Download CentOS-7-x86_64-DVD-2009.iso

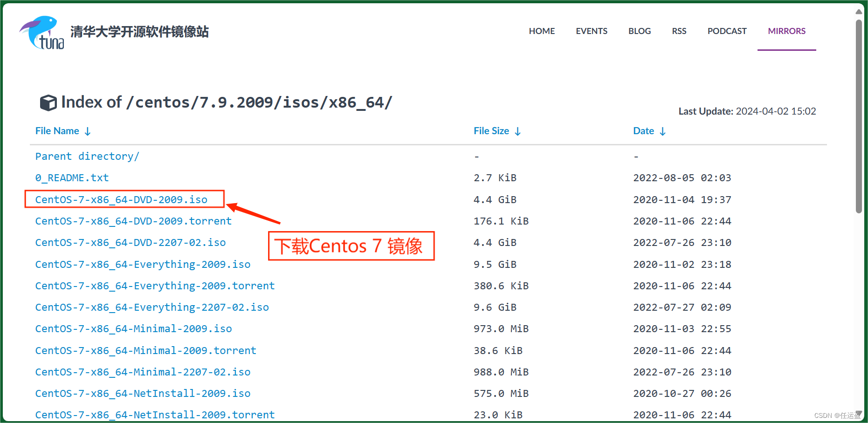(x=121, y=199)
